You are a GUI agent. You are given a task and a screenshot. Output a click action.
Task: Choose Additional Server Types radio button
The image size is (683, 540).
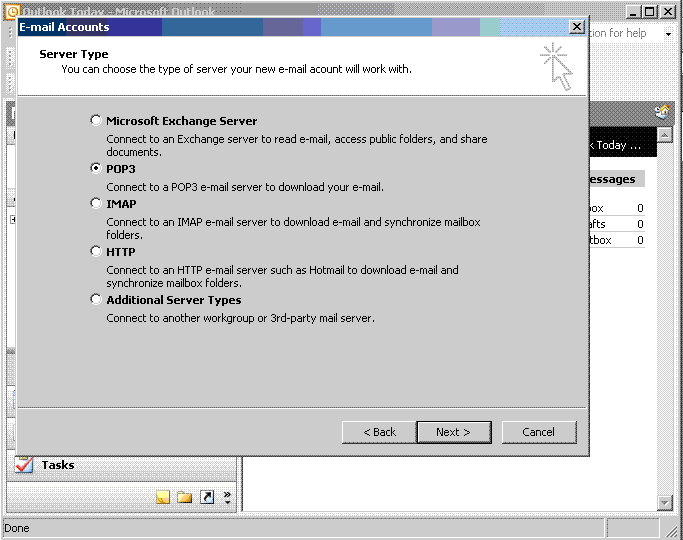point(96,299)
